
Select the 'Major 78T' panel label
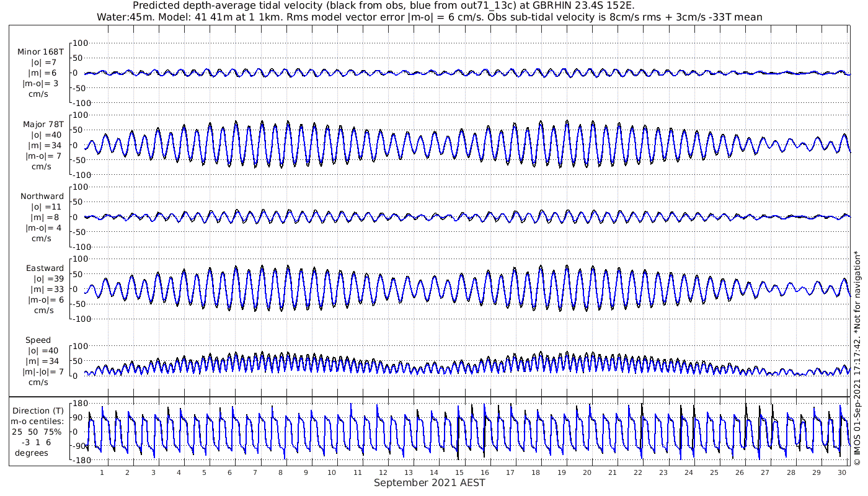pyautogui.click(x=43, y=125)
